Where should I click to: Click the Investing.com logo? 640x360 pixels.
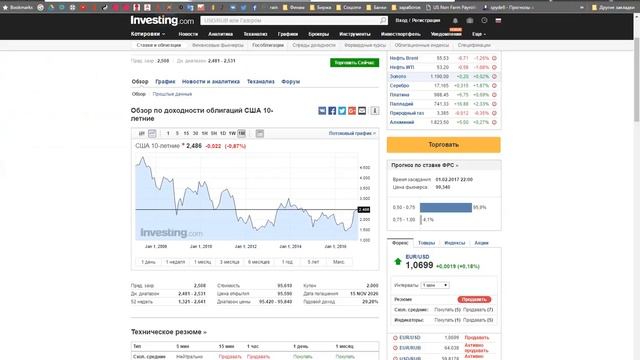point(162,20)
